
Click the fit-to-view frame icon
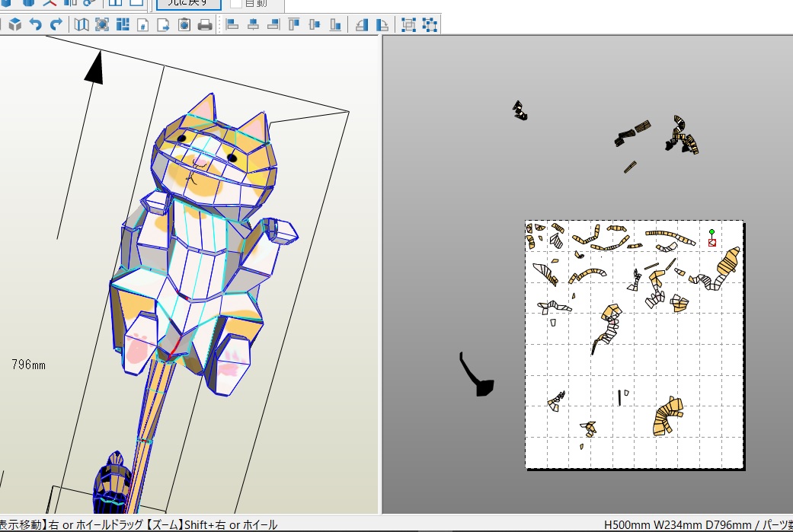(102, 24)
